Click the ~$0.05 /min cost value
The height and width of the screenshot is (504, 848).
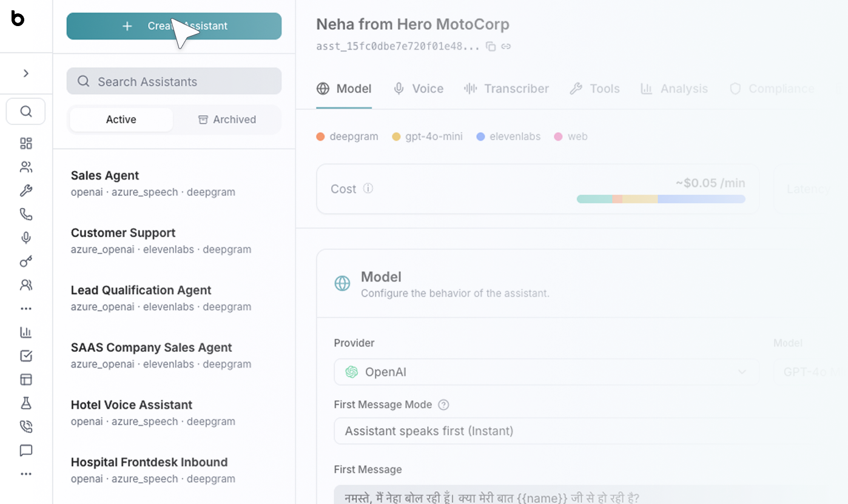point(710,183)
